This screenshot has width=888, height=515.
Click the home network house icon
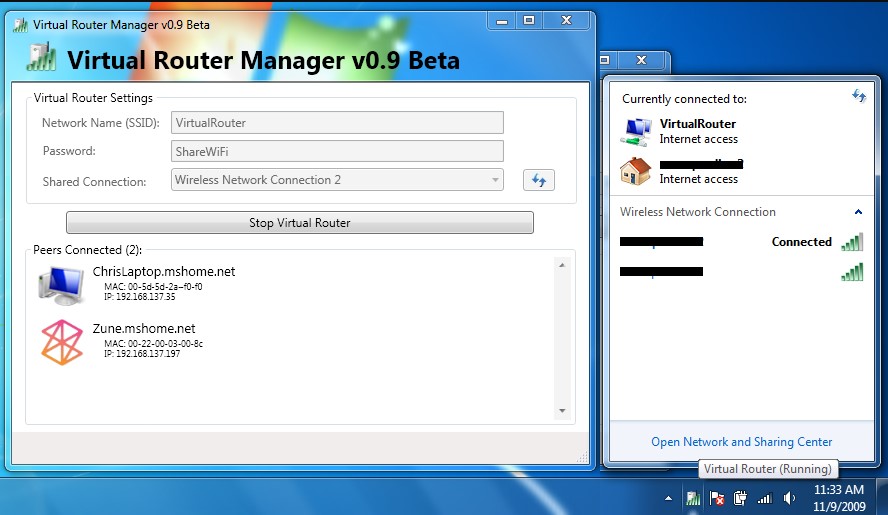tap(636, 171)
